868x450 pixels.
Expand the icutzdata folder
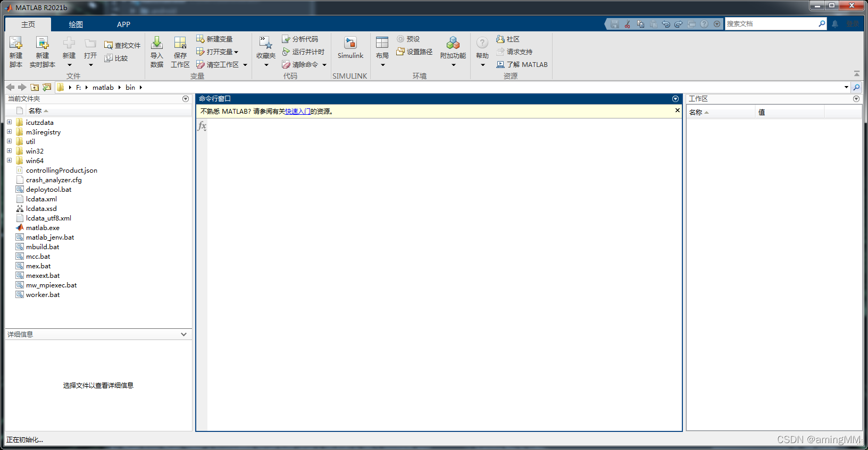click(9, 122)
